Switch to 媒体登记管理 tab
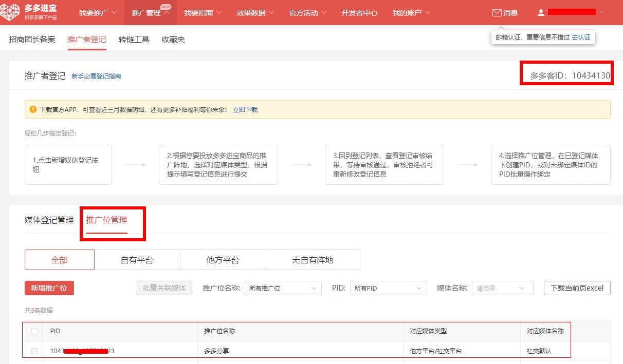This screenshot has height=364, width=623. point(49,220)
